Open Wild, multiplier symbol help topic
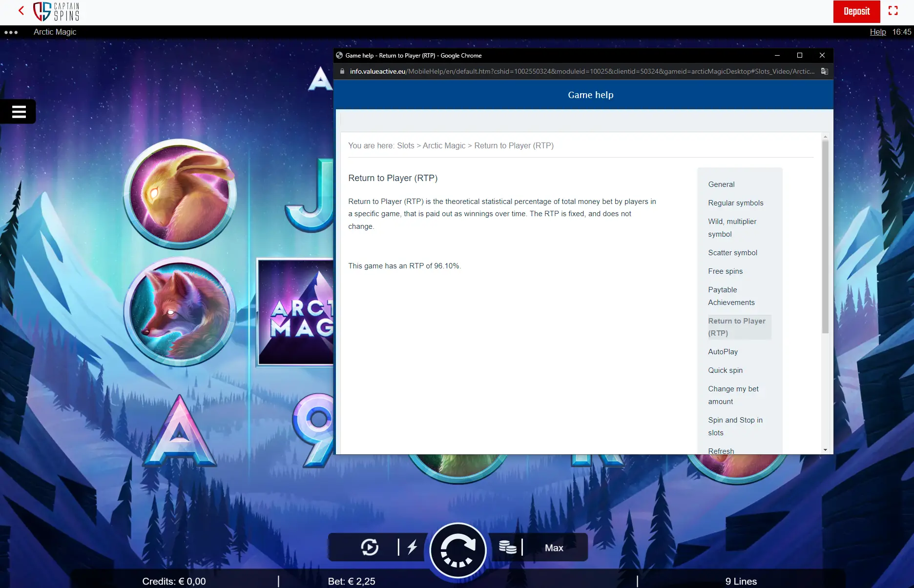 click(732, 228)
